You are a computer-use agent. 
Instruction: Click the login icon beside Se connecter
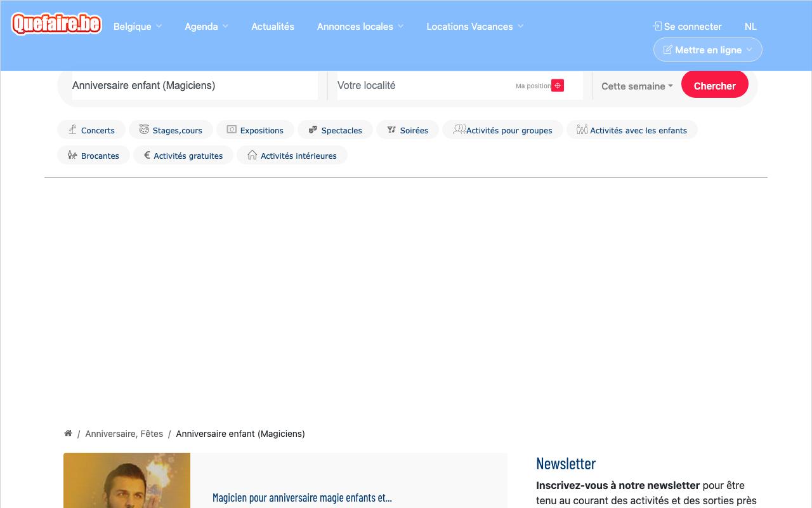point(657,26)
